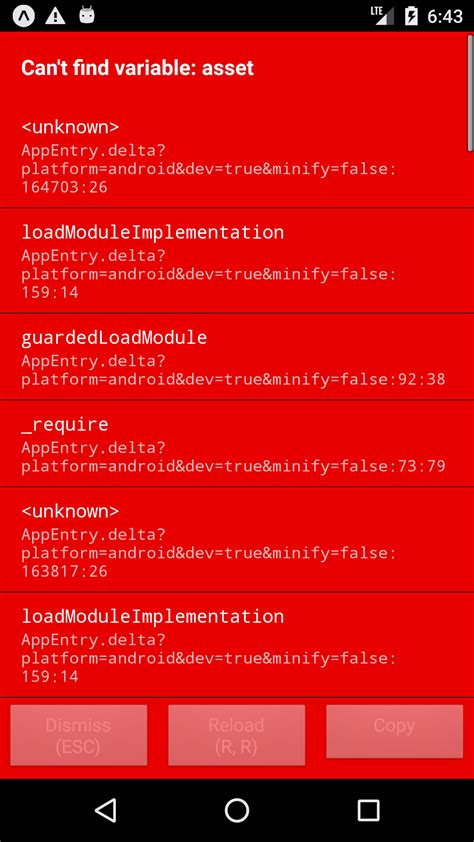474x842 pixels.
Task: Tap the Android debug notification icon
Action: point(87,15)
